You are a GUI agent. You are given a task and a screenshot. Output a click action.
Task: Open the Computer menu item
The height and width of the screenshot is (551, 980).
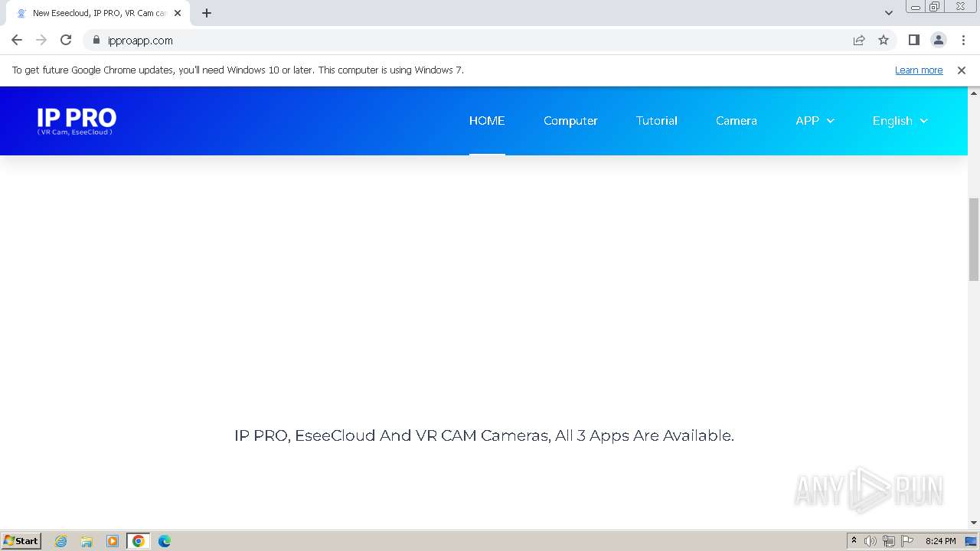(570, 121)
